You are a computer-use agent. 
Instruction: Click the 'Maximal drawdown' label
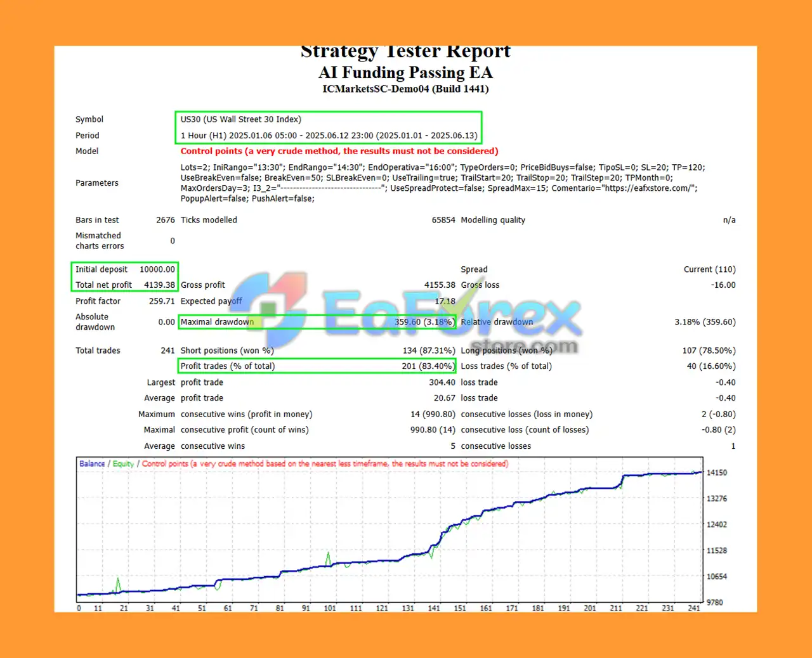pyautogui.click(x=217, y=322)
